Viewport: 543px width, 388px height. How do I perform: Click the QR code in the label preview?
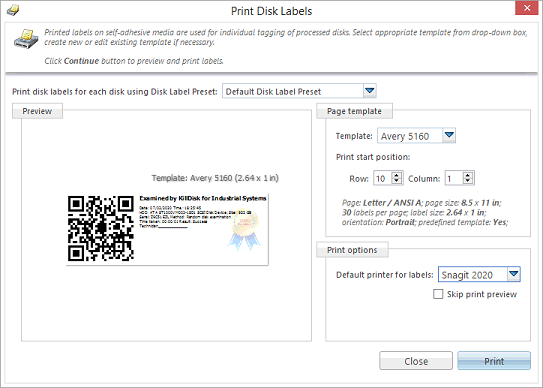pos(101,228)
